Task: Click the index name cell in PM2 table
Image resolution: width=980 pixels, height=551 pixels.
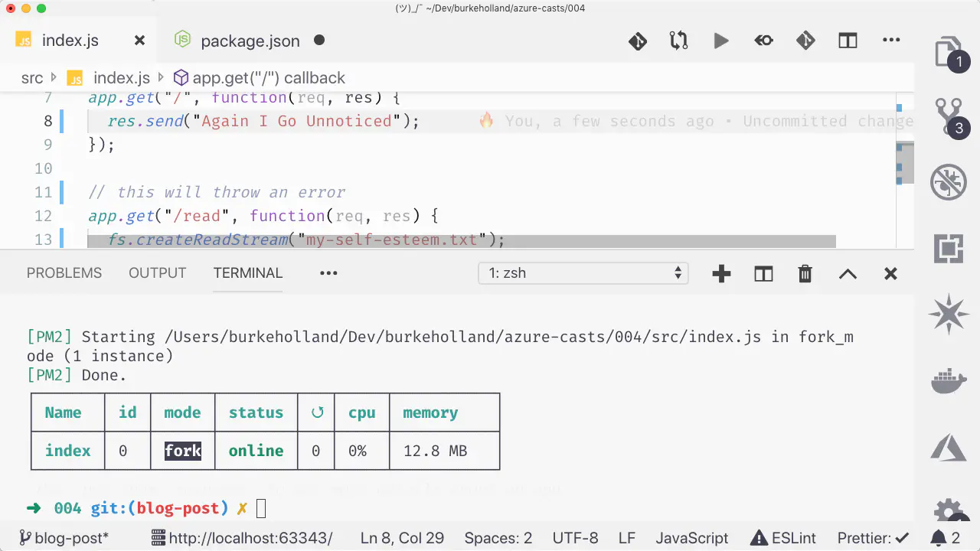Action: point(67,451)
